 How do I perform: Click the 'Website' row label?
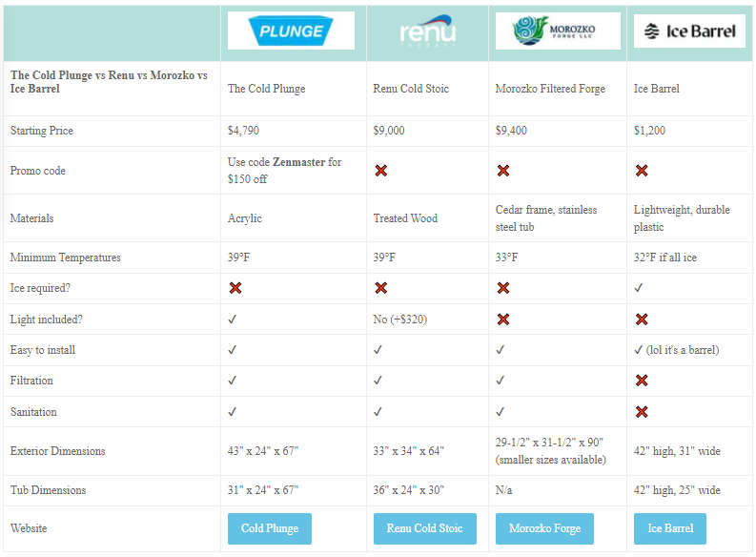pyautogui.click(x=29, y=528)
